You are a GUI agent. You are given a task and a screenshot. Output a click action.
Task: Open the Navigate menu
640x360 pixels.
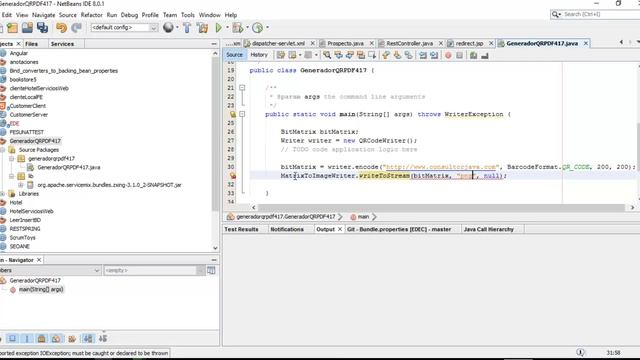tap(43, 15)
